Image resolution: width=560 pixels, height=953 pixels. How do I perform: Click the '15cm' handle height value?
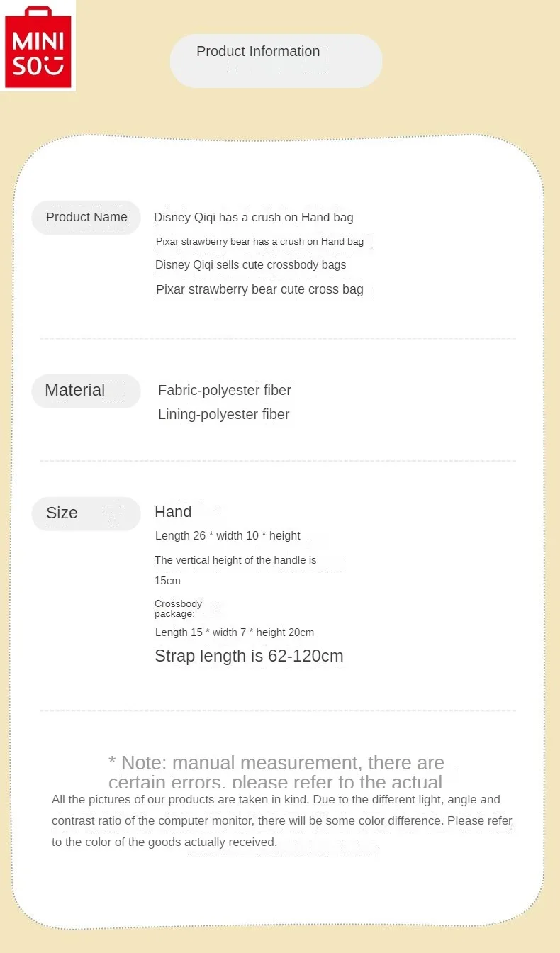coord(167,581)
